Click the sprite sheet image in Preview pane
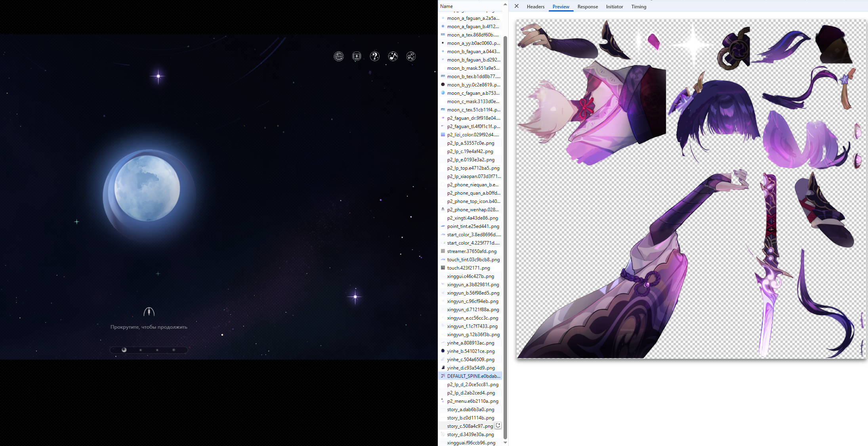Screen dimensions: 868x446 click(691, 189)
